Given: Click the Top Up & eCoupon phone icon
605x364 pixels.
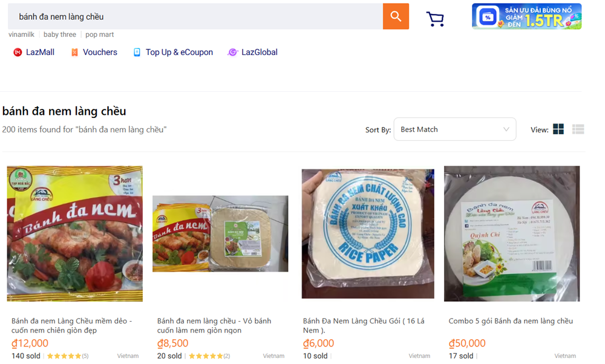Looking at the screenshot, I should coord(137,53).
